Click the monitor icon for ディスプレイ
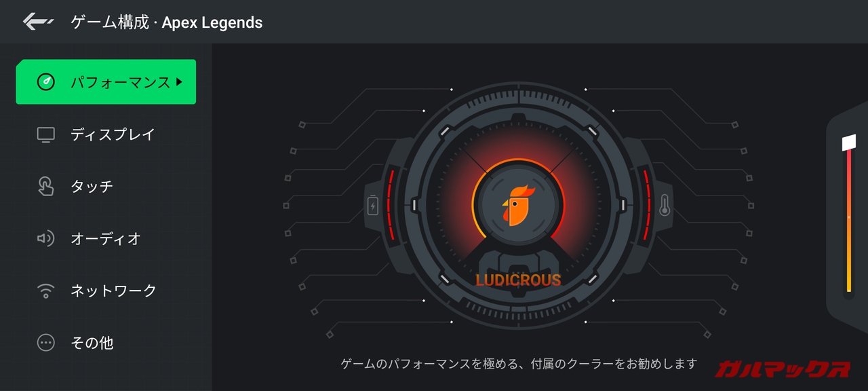 46,134
